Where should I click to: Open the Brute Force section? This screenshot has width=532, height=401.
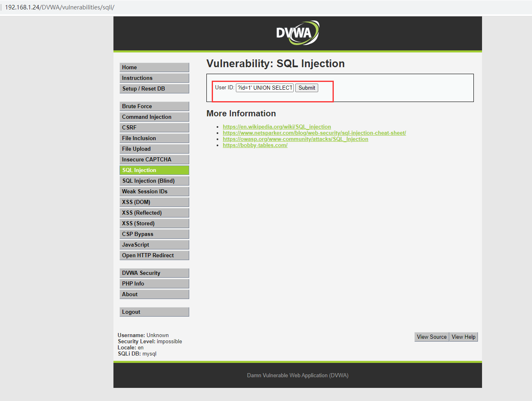[154, 106]
